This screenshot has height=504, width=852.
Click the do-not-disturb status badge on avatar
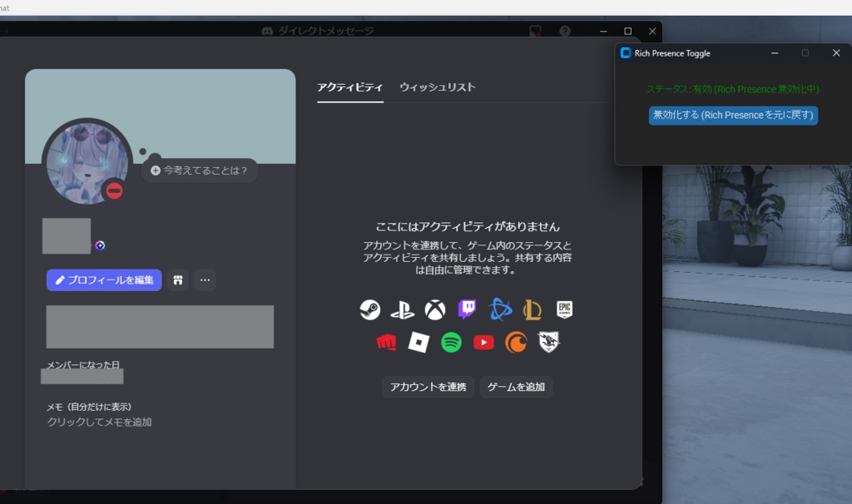[x=114, y=190]
